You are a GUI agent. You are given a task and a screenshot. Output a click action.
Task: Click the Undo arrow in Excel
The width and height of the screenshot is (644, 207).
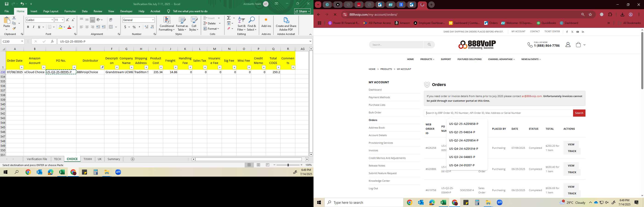coord(22,4)
